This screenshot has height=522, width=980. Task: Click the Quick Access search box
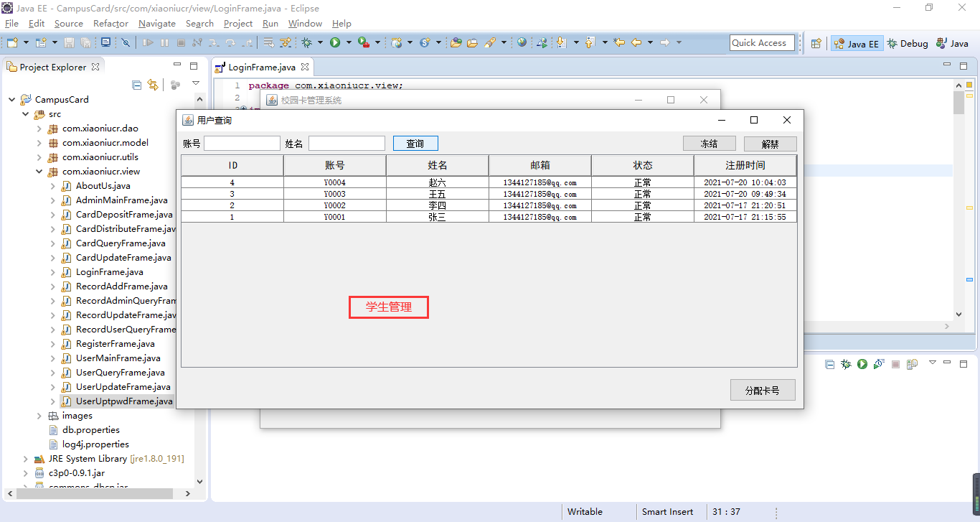tap(762, 43)
